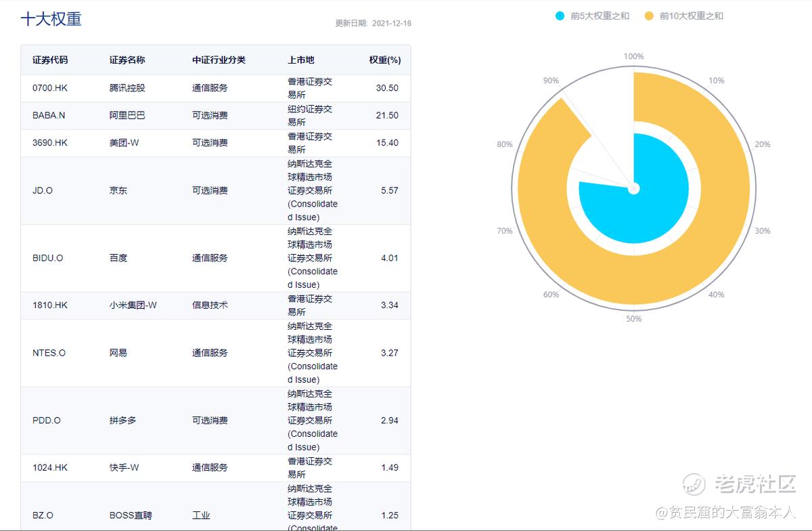Click the 工业 industry cell for BOSS直聘
This screenshot has height=531, width=812.
coord(201,515)
